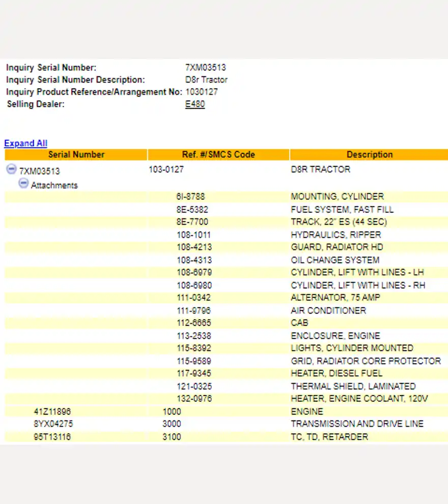The height and width of the screenshot is (504, 448).
Task: Click part number 8E-7700
Action: [192, 222]
